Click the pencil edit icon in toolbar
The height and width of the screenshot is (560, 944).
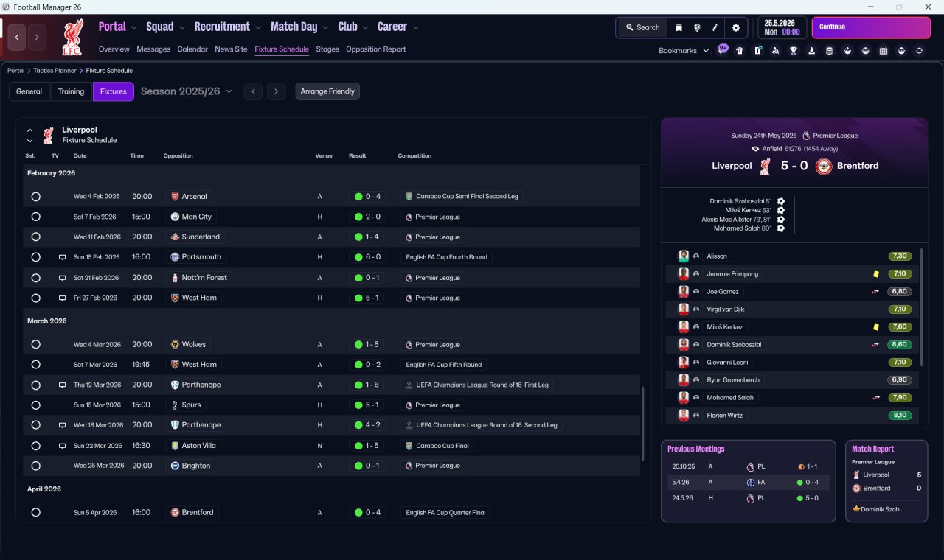click(715, 27)
